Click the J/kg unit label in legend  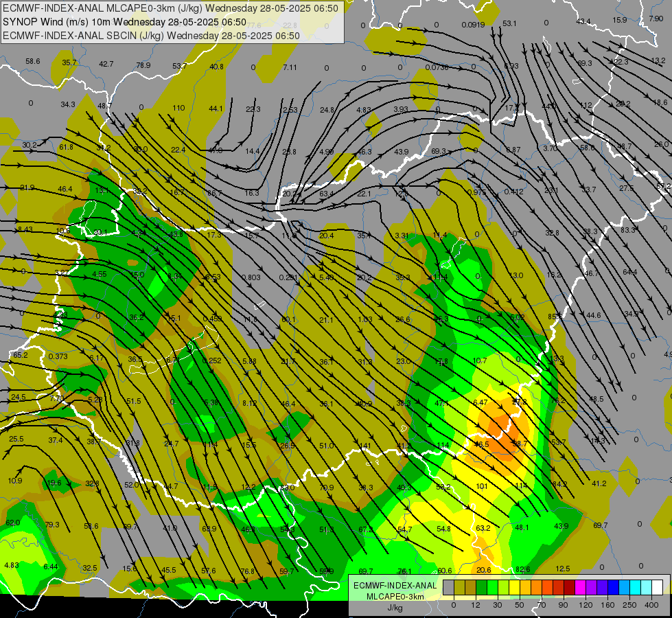395,607
